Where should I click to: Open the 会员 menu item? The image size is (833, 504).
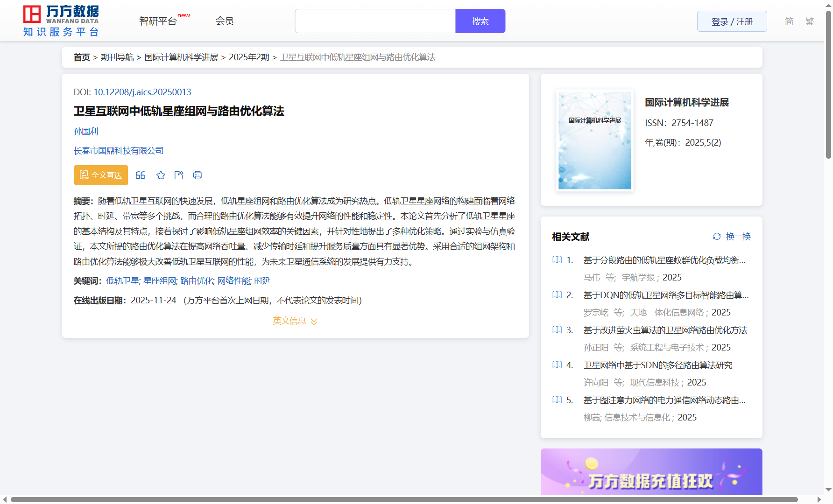225,21
